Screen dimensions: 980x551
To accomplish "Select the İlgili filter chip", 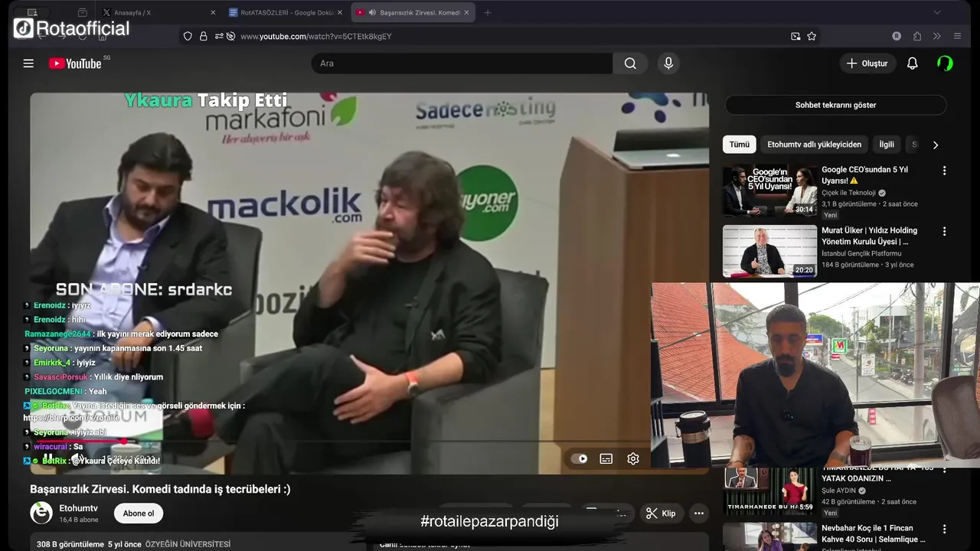I will (887, 144).
